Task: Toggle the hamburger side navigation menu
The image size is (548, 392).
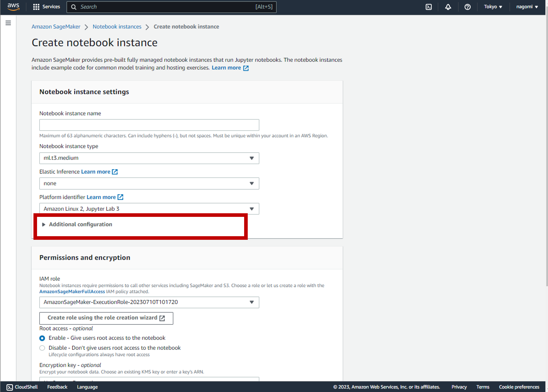Action: click(8, 23)
